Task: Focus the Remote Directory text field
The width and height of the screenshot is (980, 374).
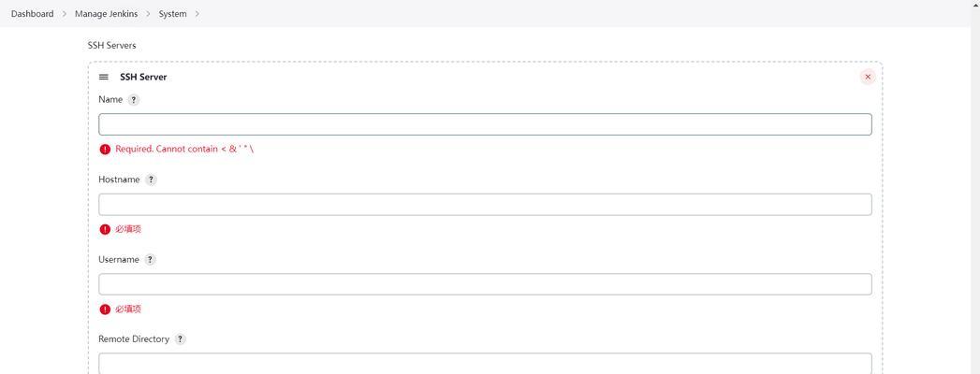Action: (x=485, y=364)
